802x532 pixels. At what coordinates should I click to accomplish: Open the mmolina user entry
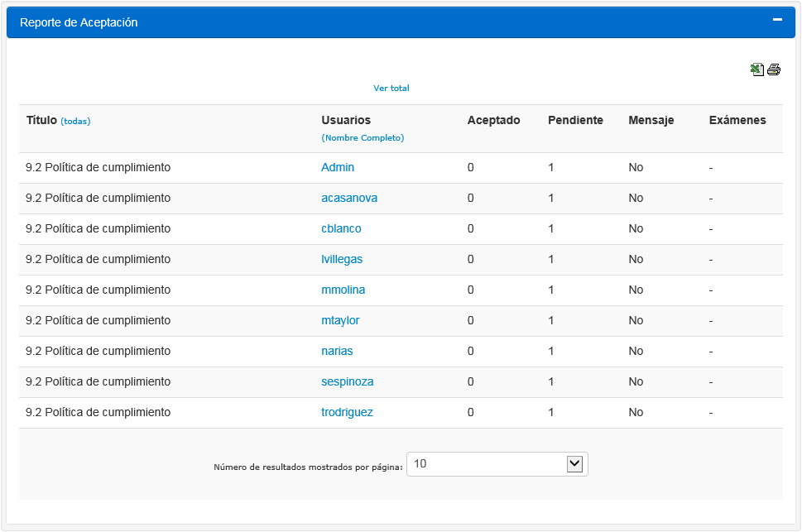[343, 290]
